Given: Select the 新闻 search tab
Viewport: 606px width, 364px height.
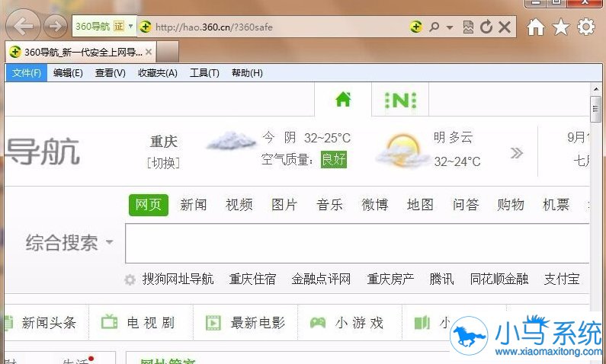Looking at the screenshot, I should pyautogui.click(x=194, y=205).
